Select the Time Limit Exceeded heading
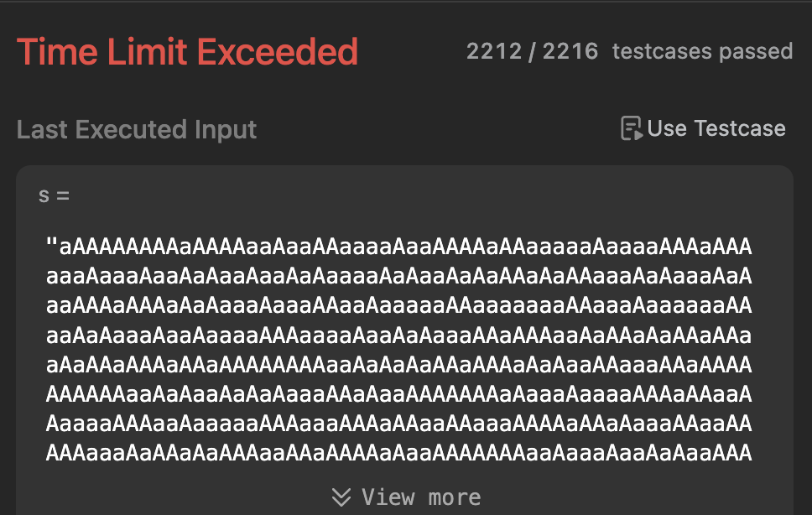 pyautogui.click(x=187, y=52)
